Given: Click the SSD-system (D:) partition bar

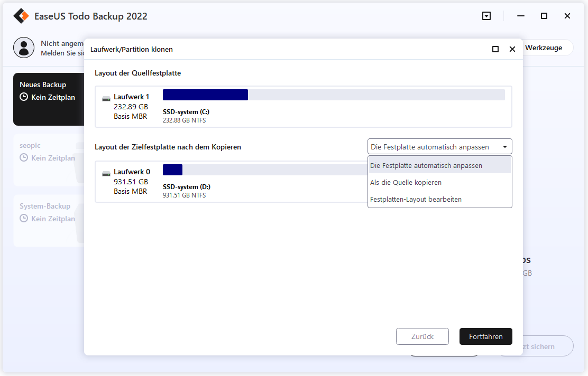Looking at the screenshot, I should pos(265,170).
